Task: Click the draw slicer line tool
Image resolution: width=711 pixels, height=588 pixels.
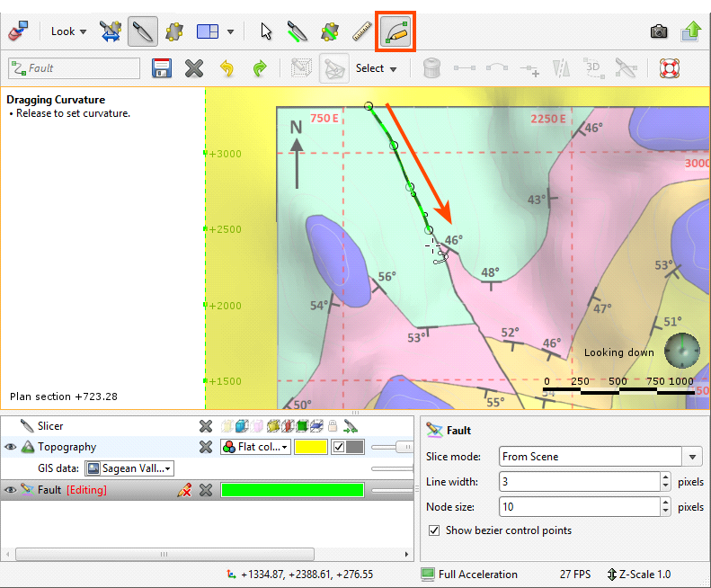Action: point(298,31)
